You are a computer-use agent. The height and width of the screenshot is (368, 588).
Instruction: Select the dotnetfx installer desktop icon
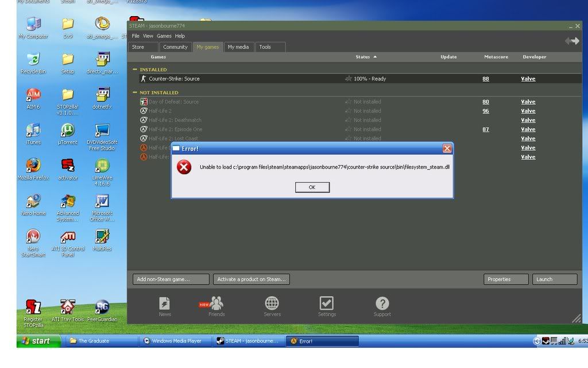point(102,98)
